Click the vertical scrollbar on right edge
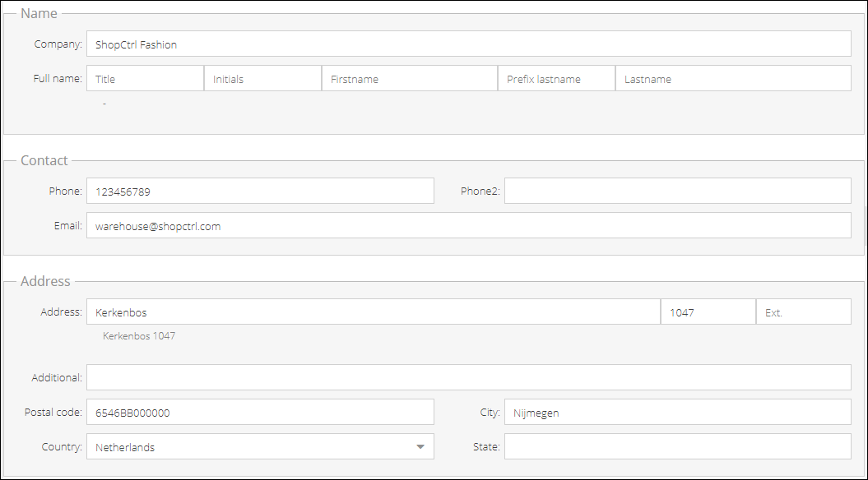868x480 pixels. click(x=866, y=226)
